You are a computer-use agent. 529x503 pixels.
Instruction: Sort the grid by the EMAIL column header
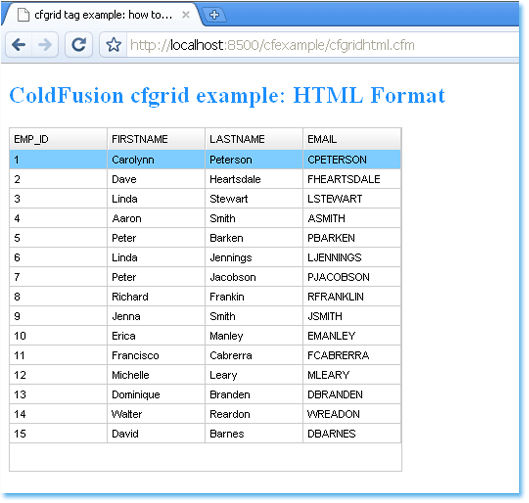click(x=352, y=139)
